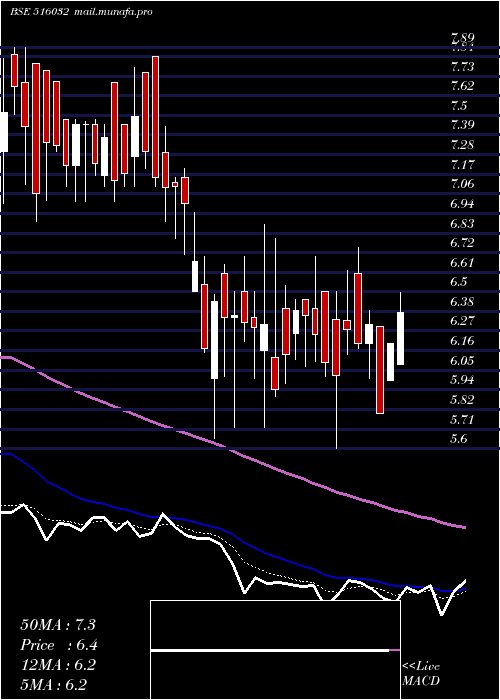
Task: Click the 7.5 price axis label
Action: coord(459,106)
